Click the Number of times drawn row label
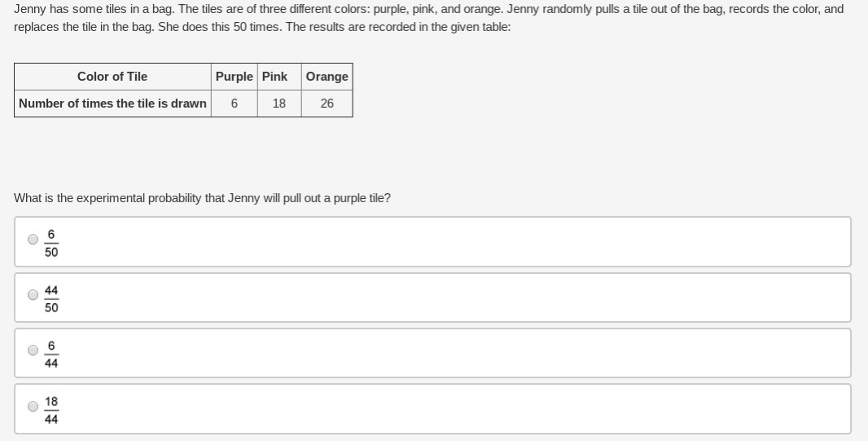Screen dimensions: 868x441 coord(112,104)
